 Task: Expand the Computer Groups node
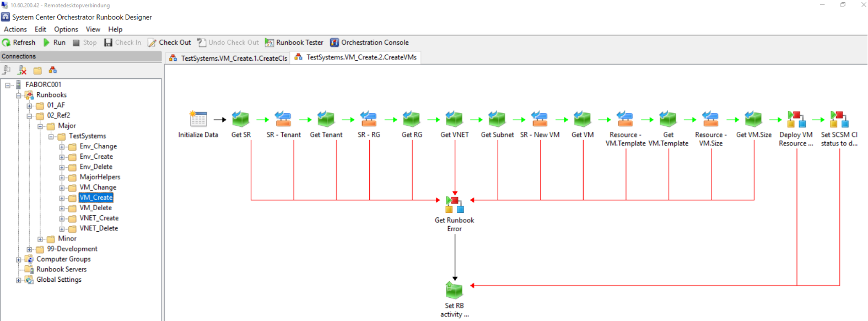[19, 259]
